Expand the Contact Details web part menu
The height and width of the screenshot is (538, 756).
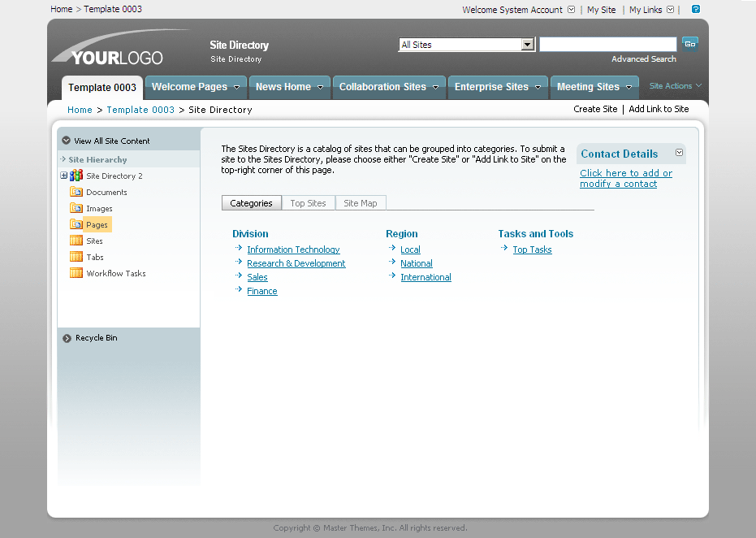(x=679, y=153)
